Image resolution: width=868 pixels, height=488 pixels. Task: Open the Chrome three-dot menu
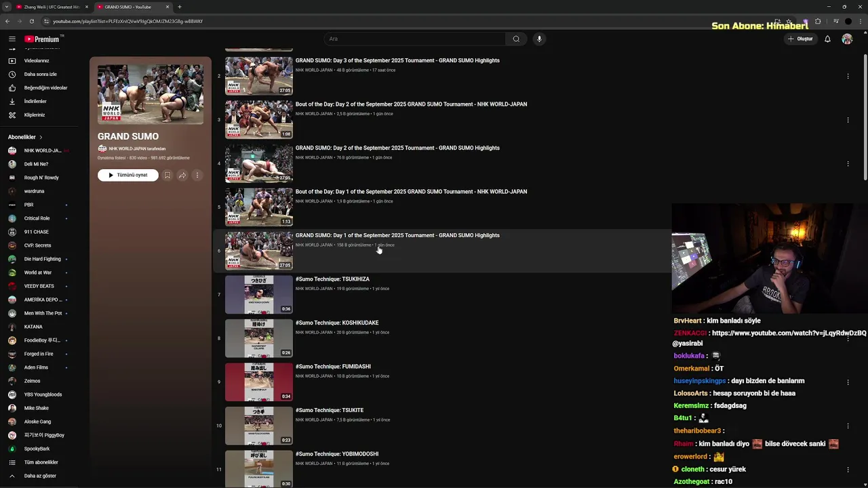[860, 21]
